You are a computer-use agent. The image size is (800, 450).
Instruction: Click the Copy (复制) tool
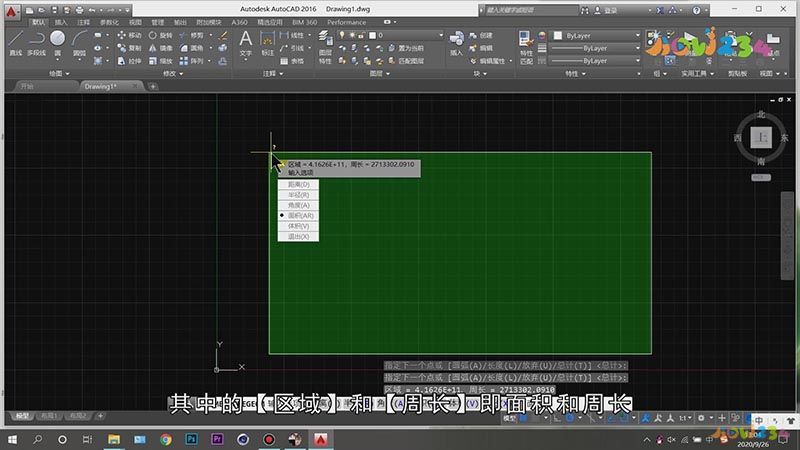tap(129, 48)
